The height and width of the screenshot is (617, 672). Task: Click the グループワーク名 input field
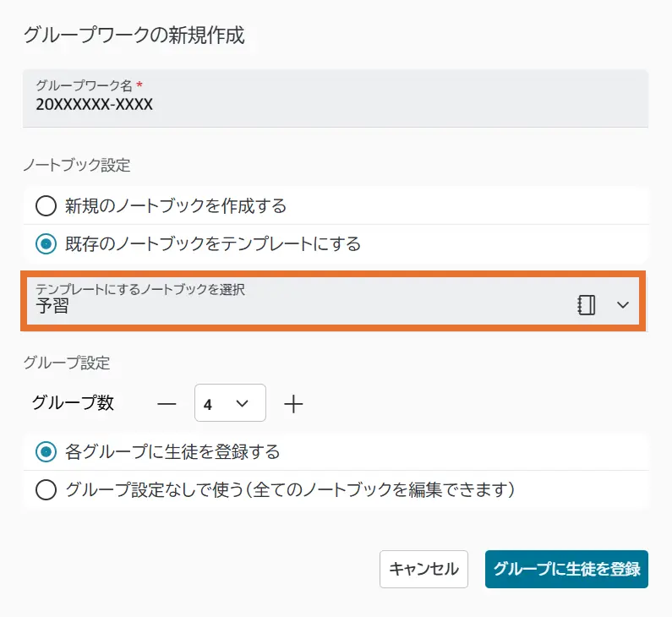tap(335, 99)
